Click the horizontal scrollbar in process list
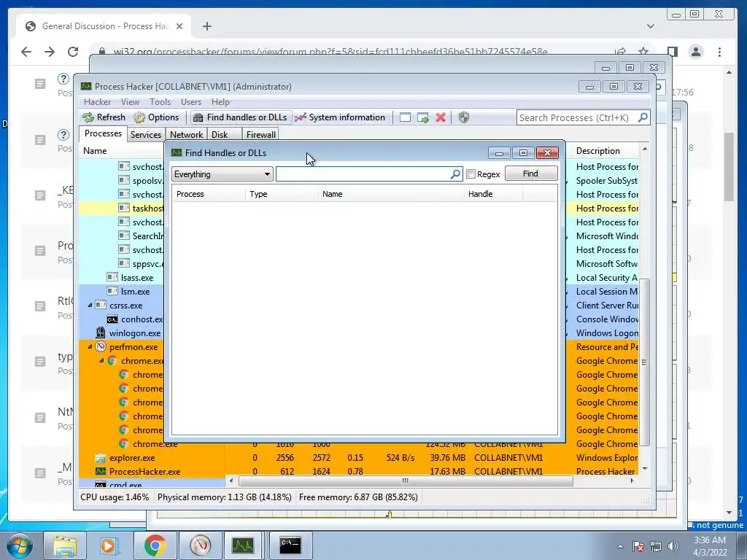747x560 pixels. point(406,481)
